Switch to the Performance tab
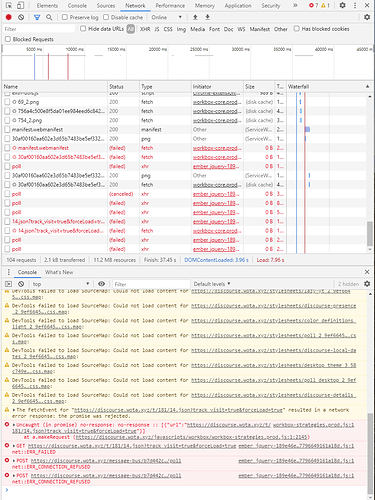The image size is (375, 500). [170, 6]
